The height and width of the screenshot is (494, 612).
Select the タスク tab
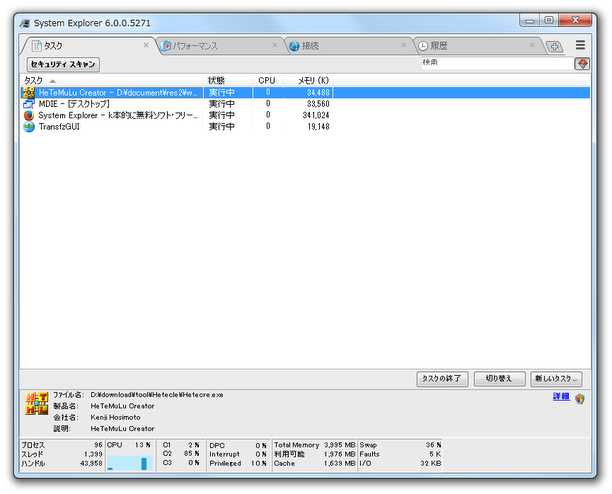tap(90, 46)
